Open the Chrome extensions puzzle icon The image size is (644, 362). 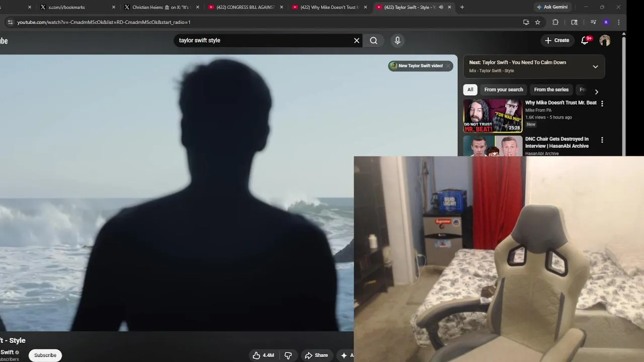555,22
